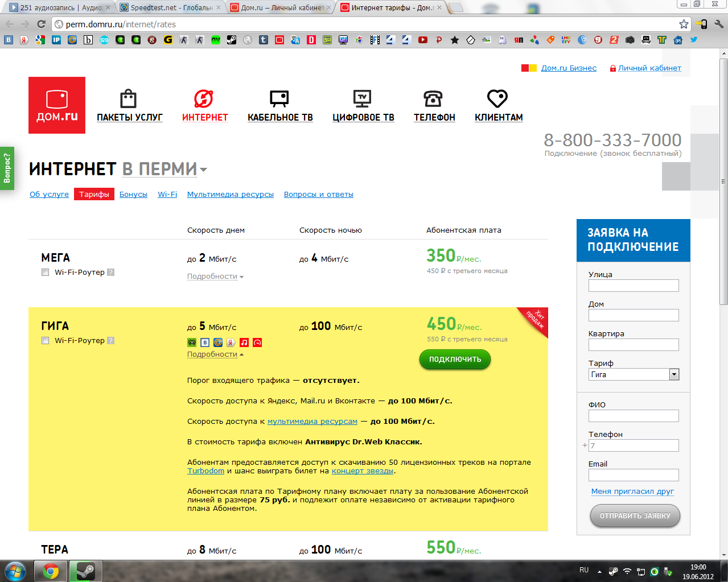Switch to the Об услуге tab

49,194
